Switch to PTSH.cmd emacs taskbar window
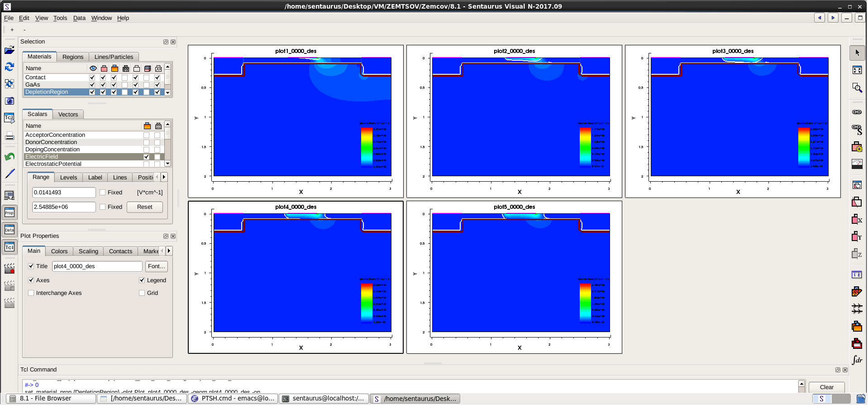This screenshot has height=405, width=868. [x=233, y=399]
